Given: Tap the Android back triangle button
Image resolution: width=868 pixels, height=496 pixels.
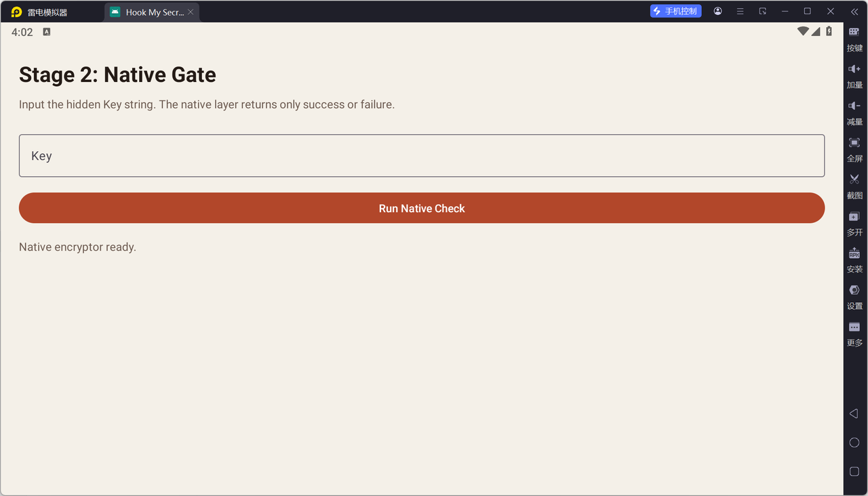Looking at the screenshot, I should coord(854,413).
